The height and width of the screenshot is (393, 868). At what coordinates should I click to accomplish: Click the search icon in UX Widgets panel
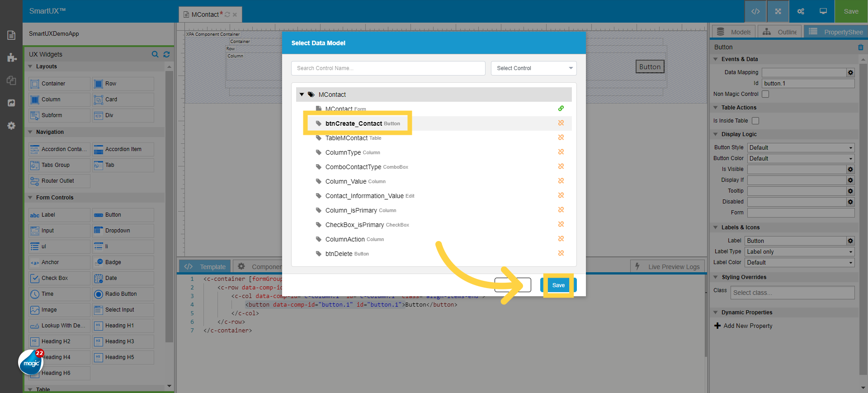point(155,54)
